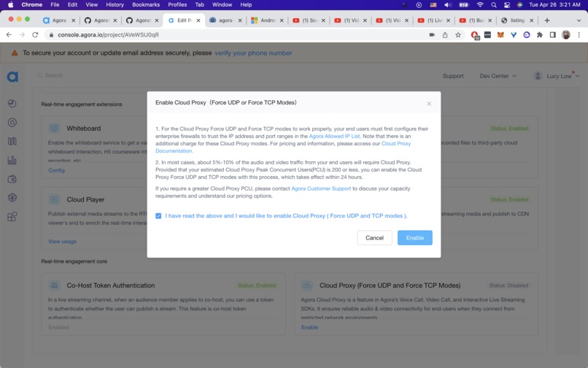
Task: Open the Wi-Fi status menu
Action: (x=479, y=5)
